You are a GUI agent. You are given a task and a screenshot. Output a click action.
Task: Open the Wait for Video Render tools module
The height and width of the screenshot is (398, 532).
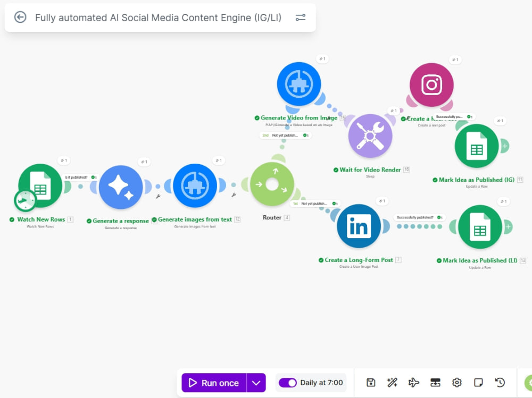370,136
